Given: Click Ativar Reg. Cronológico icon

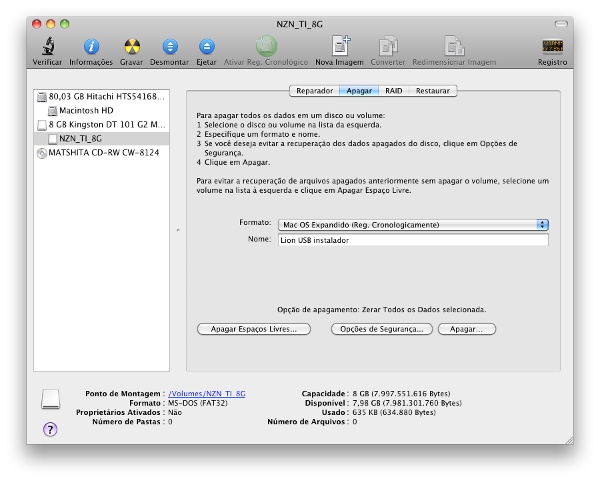Looking at the screenshot, I should [266, 46].
